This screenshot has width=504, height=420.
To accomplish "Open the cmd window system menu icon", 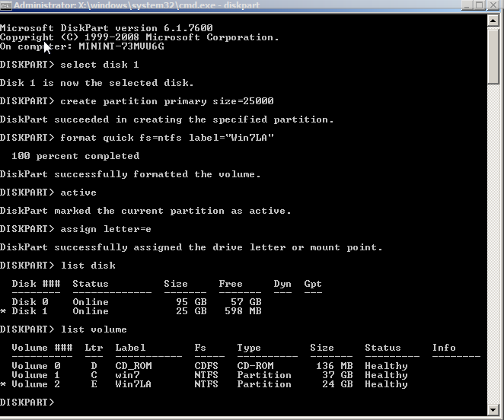I will click(x=6, y=7).
